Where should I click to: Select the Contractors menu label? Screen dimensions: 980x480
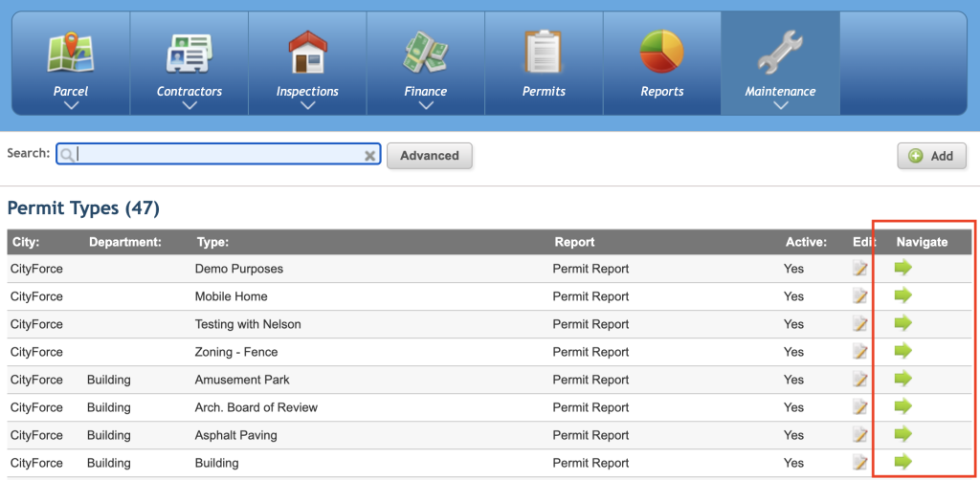coord(189,91)
